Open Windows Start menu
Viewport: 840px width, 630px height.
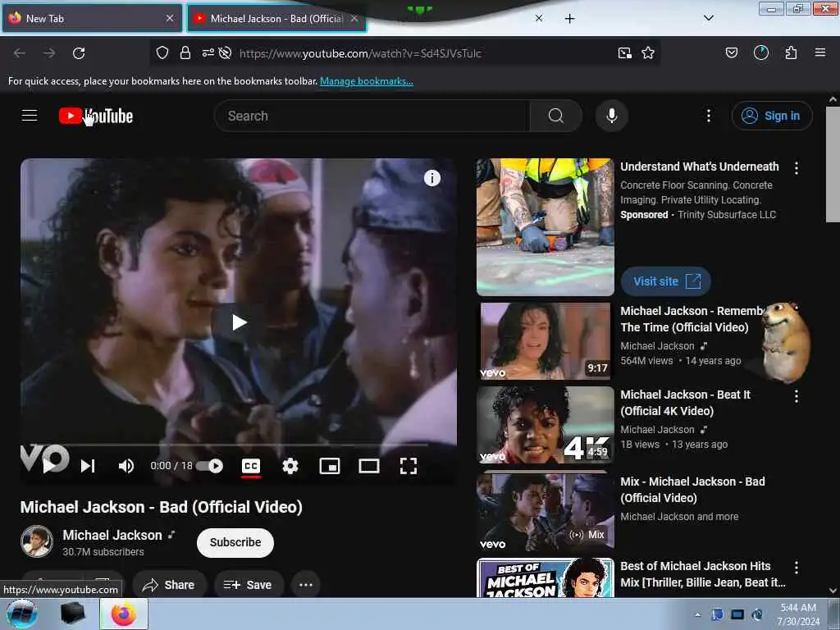[22, 614]
